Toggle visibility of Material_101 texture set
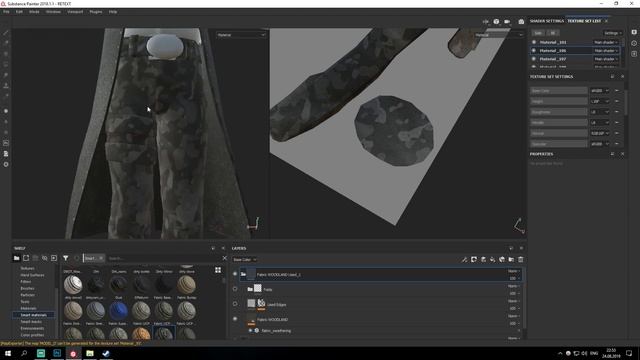This screenshot has height=360, width=640. (x=534, y=42)
